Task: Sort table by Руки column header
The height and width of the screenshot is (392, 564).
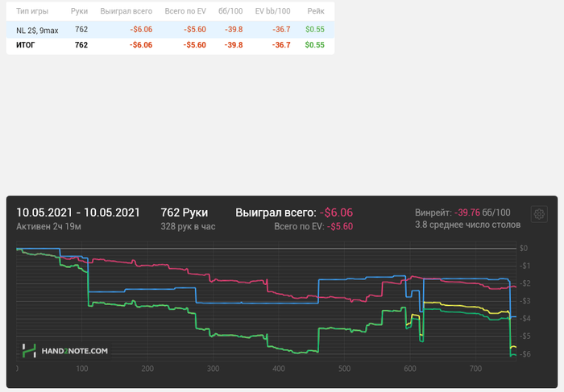Action: coord(79,11)
